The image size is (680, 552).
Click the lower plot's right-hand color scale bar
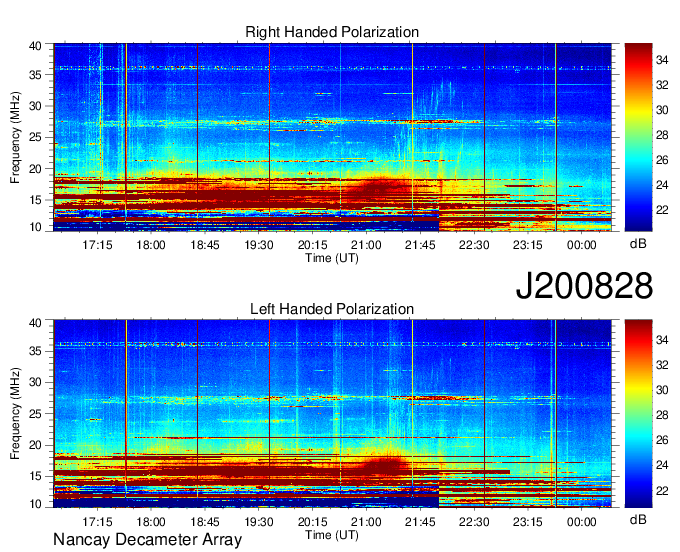click(638, 414)
